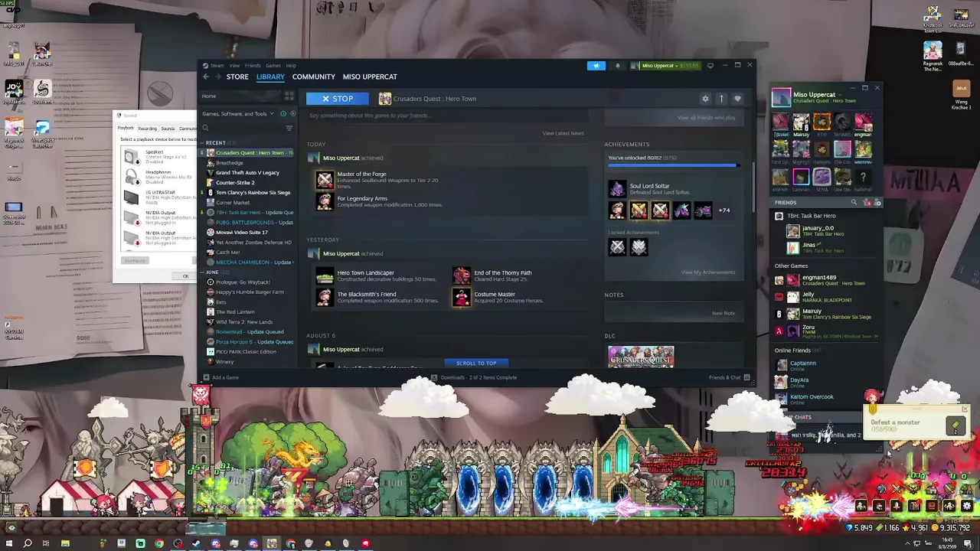980x551 pixels.
Task: Click SCROLL TO TOP button
Action: click(x=476, y=363)
